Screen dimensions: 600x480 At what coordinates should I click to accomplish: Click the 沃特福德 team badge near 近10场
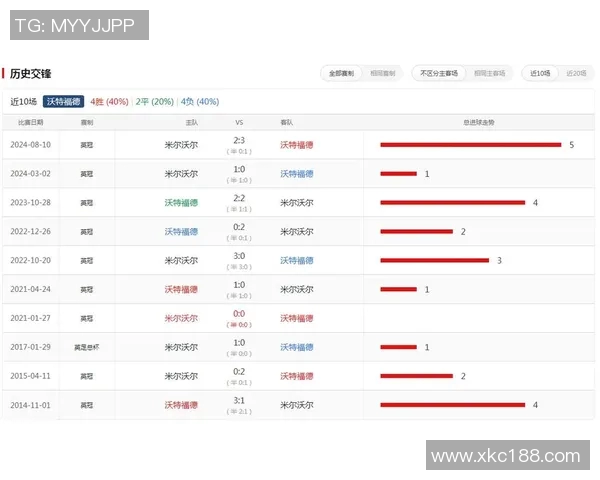tap(64, 102)
